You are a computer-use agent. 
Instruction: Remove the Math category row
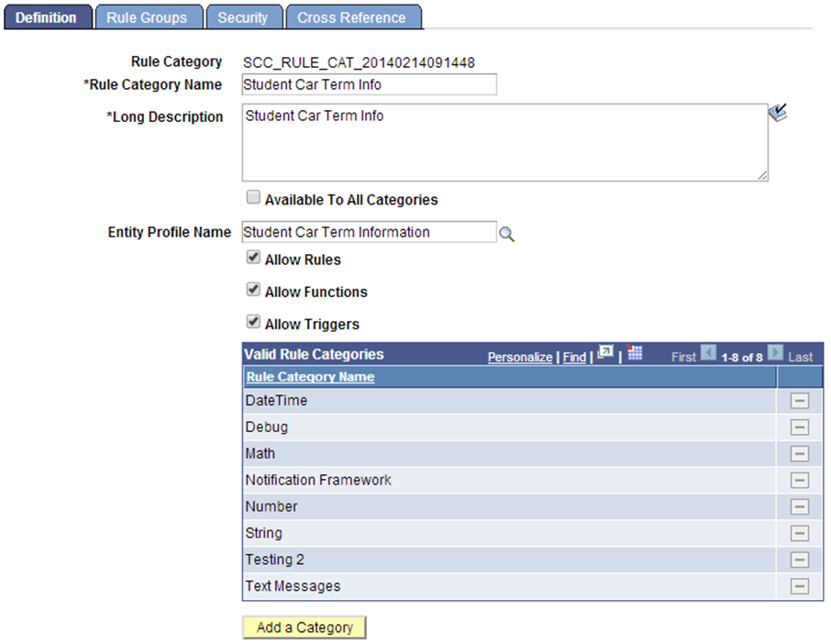[799, 453]
